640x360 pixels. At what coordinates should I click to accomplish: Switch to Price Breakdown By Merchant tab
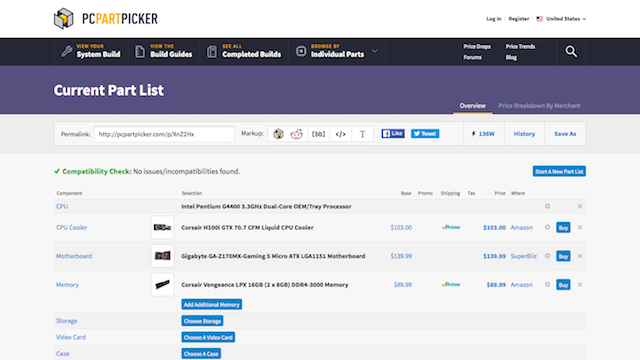coord(539,106)
